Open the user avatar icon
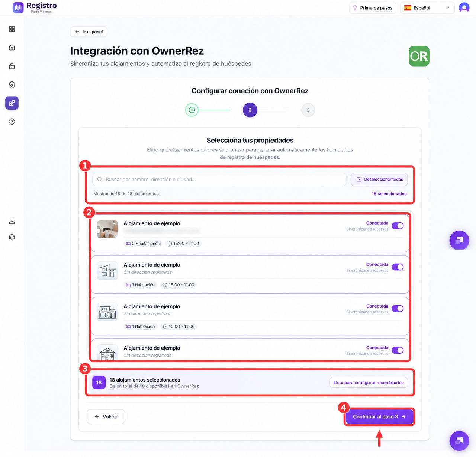 click(464, 7)
